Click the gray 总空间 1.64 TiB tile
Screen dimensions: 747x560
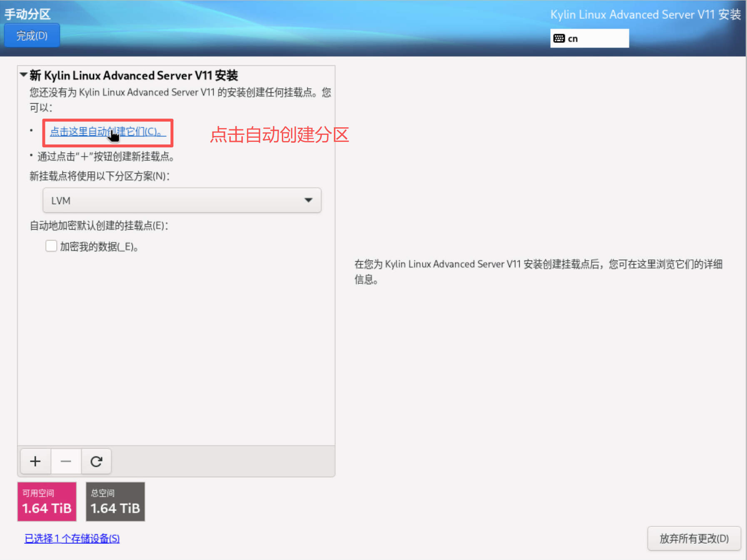[x=115, y=501]
